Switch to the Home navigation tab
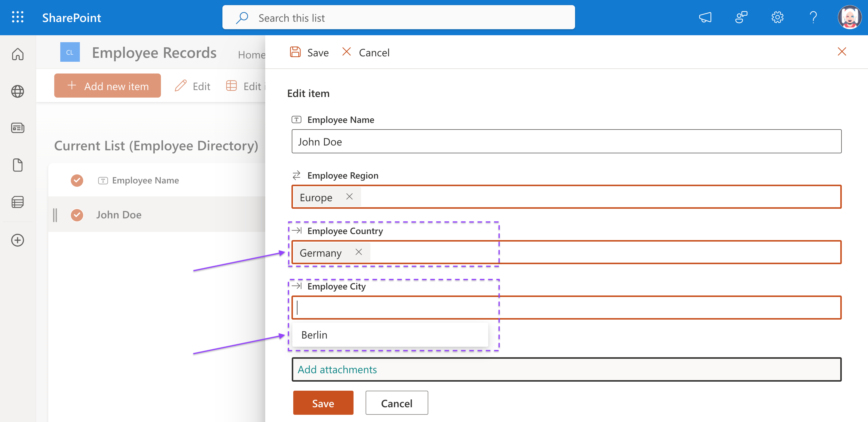Screen dimensions: 868x422 tap(251, 55)
